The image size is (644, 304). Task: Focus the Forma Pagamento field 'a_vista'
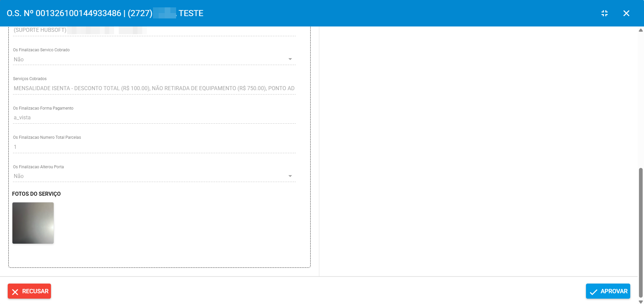coord(154,118)
